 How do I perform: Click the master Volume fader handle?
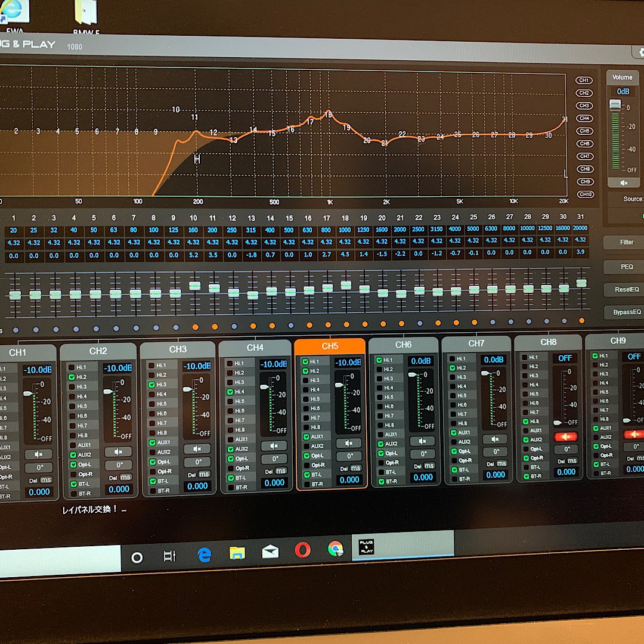pyautogui.click(x=614, y=105)
